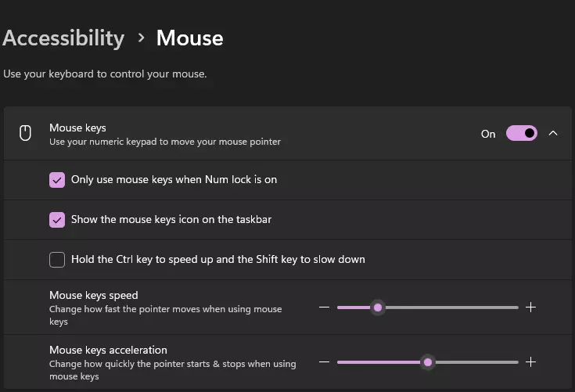Uncheck the Num lock only checkbox
This screenshot has height=392, width=575.
point(57,180)
